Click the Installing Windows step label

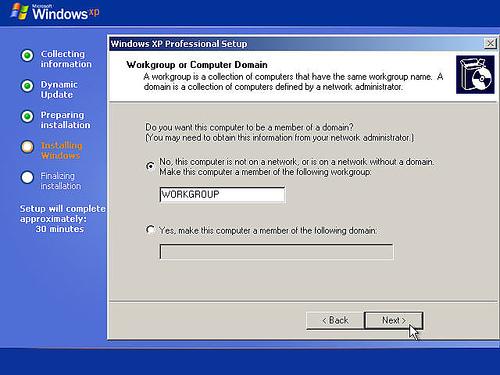click(61, 150)
